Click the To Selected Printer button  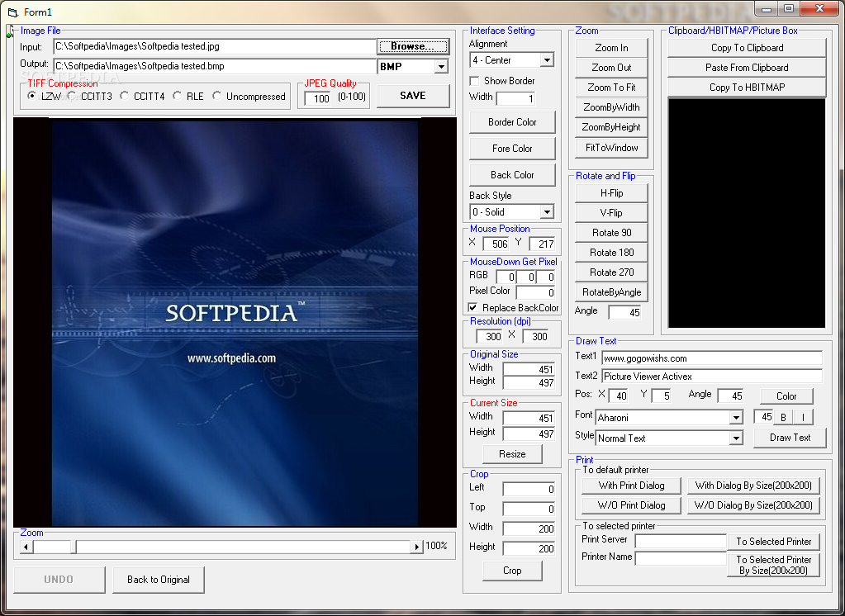(x=773, y=542)
